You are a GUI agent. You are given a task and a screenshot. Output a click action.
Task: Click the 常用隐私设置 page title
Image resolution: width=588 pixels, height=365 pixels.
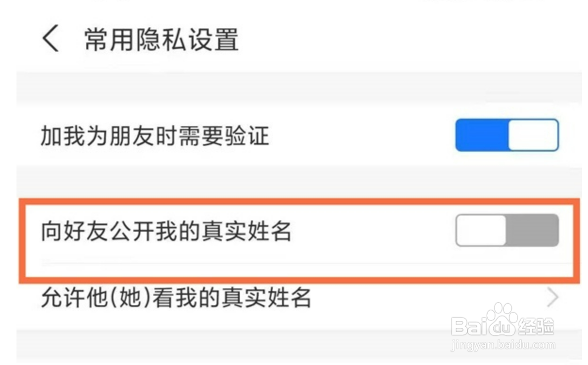pos(162,39)
